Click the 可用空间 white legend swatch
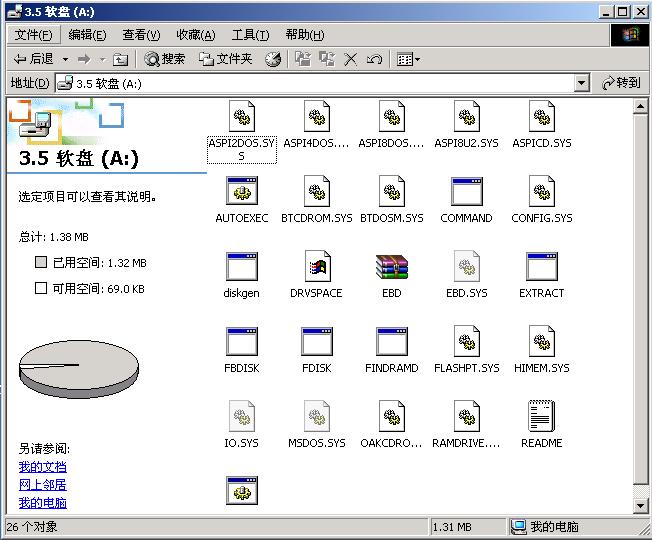The height and width of the screenshot is (540, 652). click(41, 288)
